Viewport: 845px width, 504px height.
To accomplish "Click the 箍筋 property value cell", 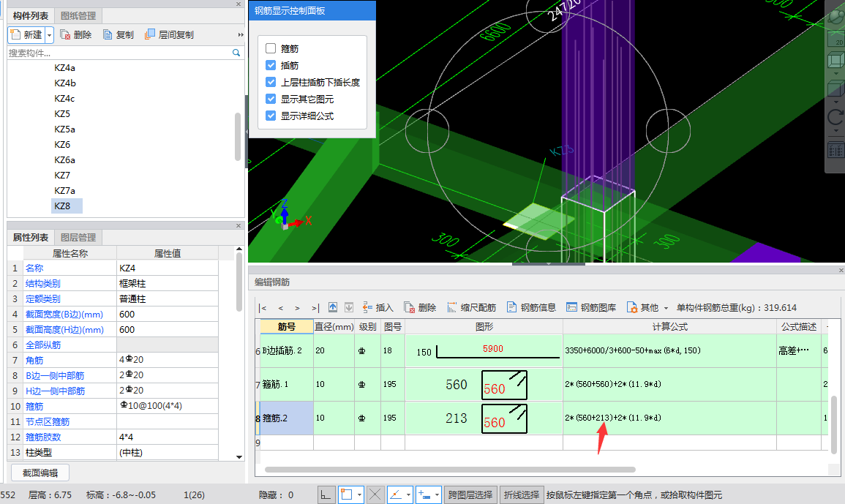I will pos(168,406).
